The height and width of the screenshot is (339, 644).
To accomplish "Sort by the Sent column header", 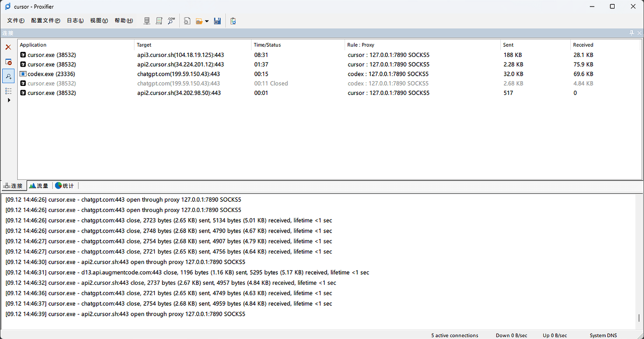I will pyautogui.click(x=536, y=45).
